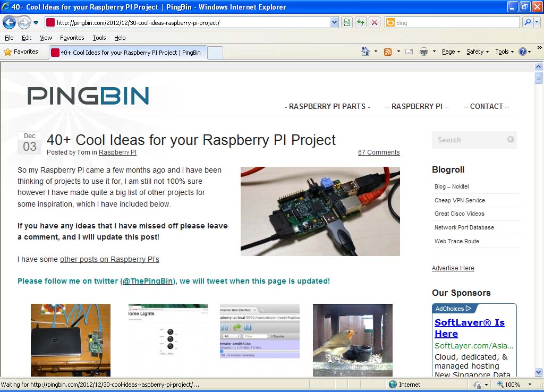544x392 pixels.
Task: Open search provider options dropdown
Action: [x=537, y=22]
